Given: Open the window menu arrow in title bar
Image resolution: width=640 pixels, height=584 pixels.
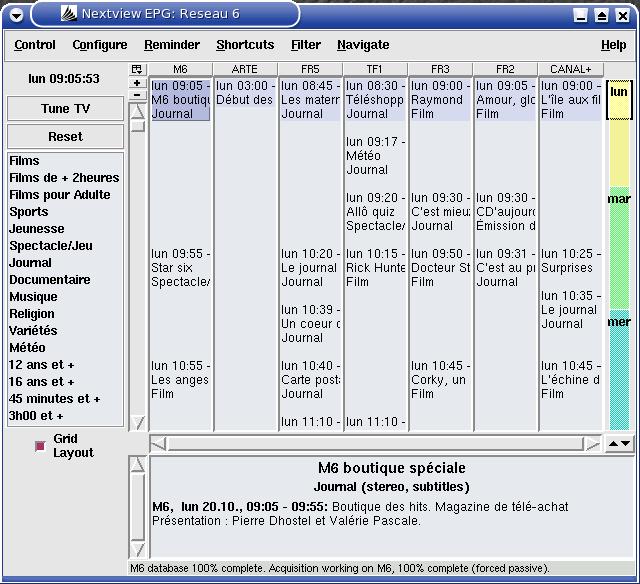Looking at the screenshot, I should [17, 16].
